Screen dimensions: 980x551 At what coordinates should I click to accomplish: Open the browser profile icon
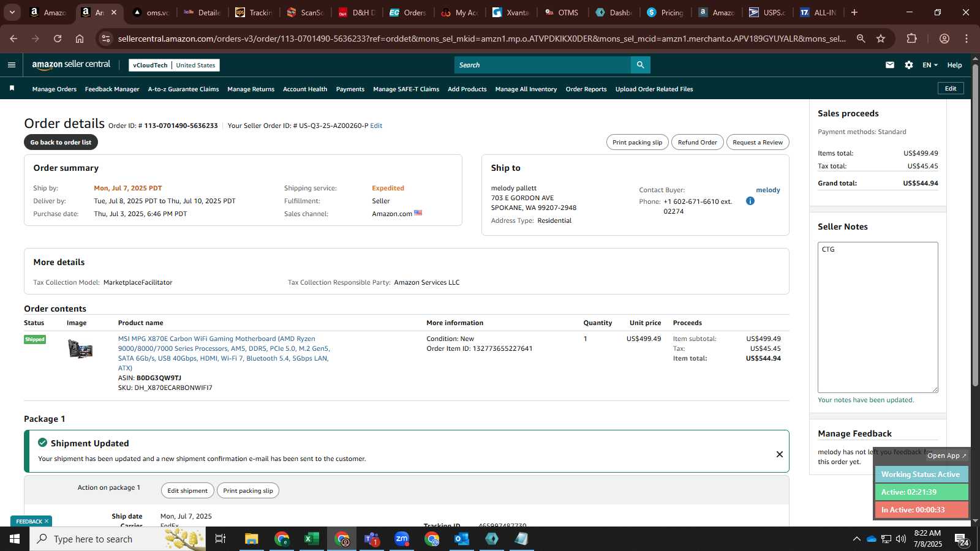(x=944, y=39)
